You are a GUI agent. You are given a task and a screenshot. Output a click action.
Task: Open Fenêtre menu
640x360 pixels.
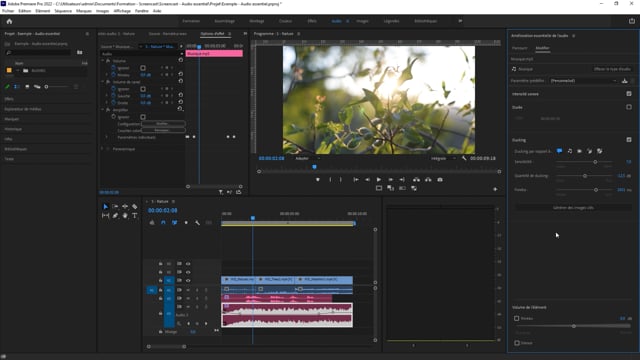pyautogui.click(x=142, y=11)
